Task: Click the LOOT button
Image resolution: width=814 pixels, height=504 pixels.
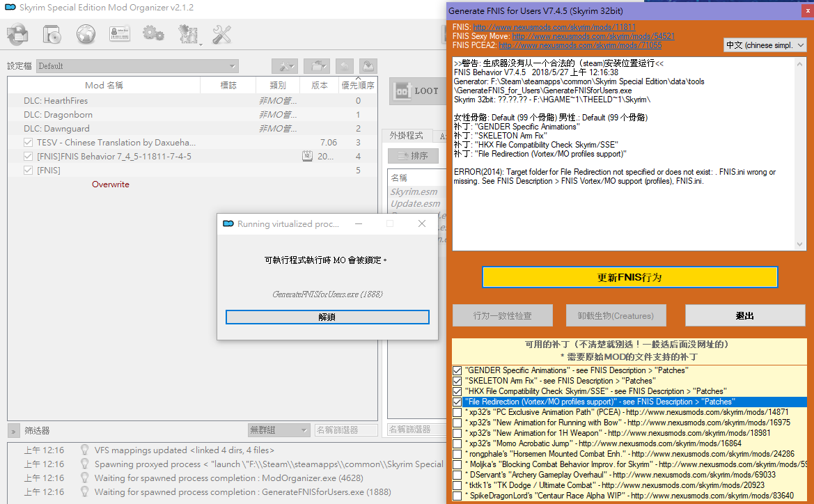Action: (417, 91)
